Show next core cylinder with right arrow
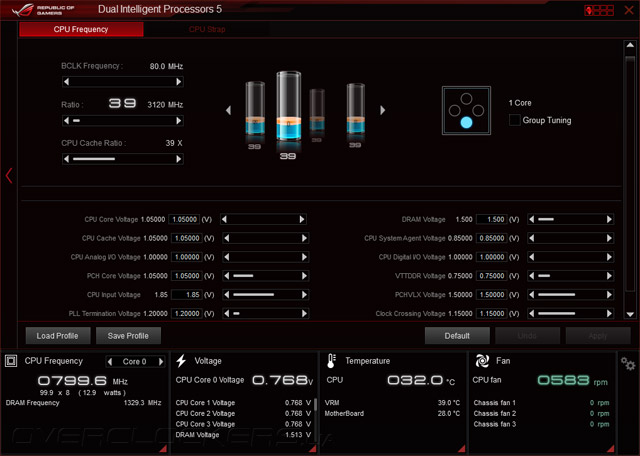Screen dimensions: 640x456 [382, 110]
